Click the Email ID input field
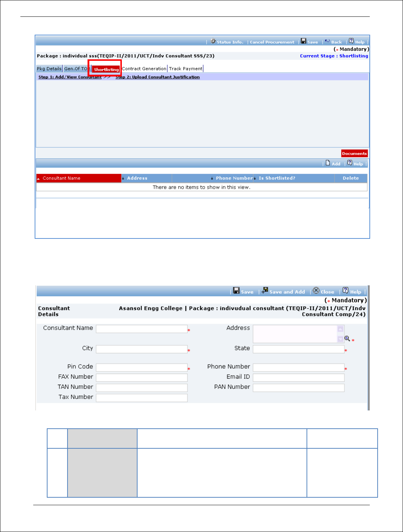Image resolution: width=403 pixels, height=532 pixels. point(299,378)
